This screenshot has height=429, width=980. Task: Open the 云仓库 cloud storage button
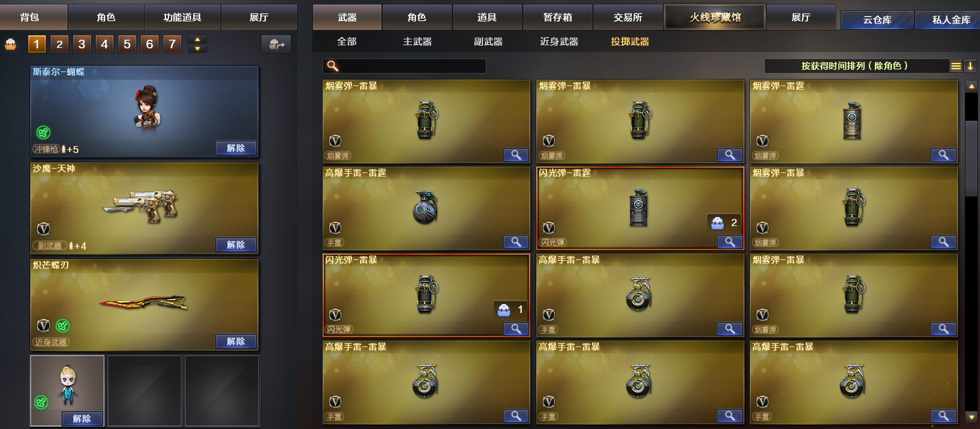[877, 20]
